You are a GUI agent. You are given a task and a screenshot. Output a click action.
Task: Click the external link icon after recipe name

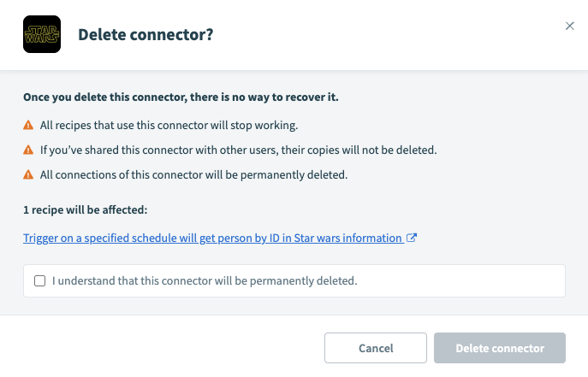412,238
